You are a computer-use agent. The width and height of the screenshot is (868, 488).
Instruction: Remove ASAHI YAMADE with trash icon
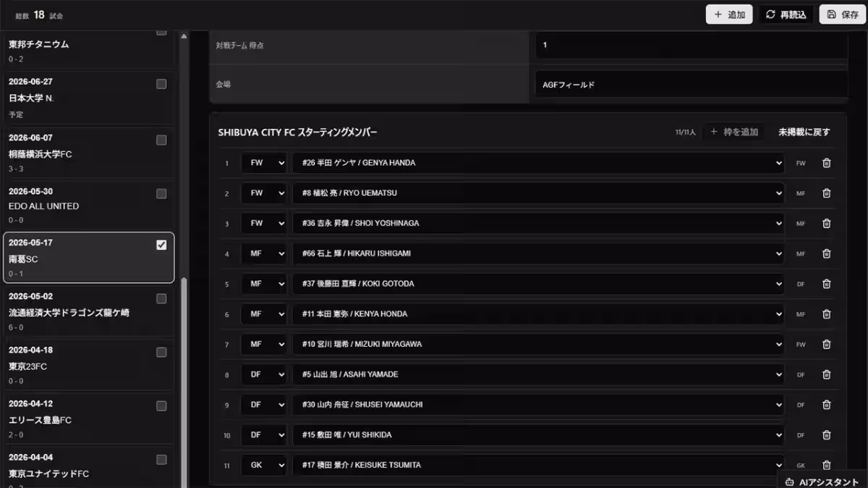(826, 374)
